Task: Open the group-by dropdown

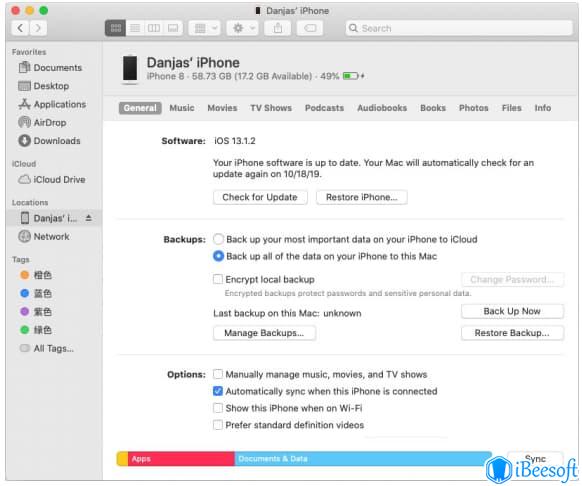Action: point(205,28)
